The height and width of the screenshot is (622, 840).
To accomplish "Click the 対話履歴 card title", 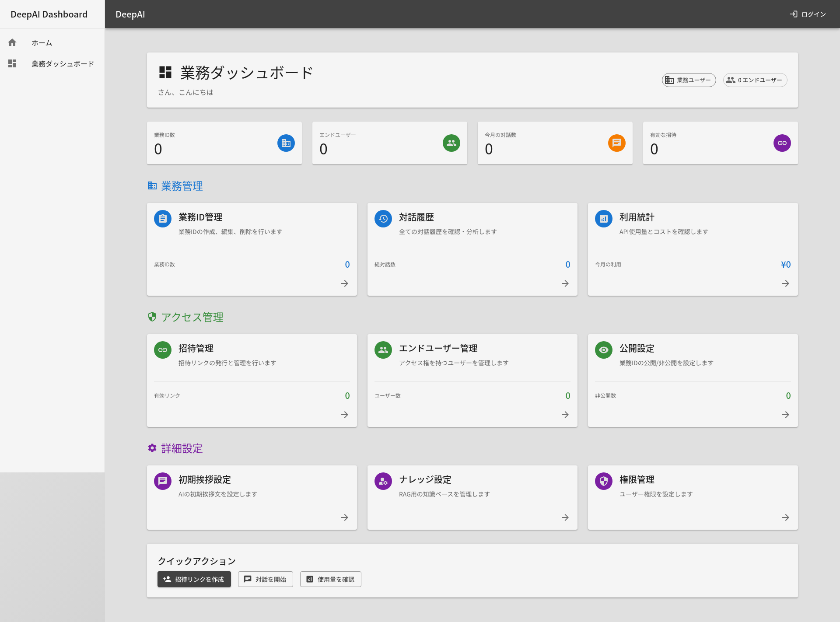I will tap(416, 217).
